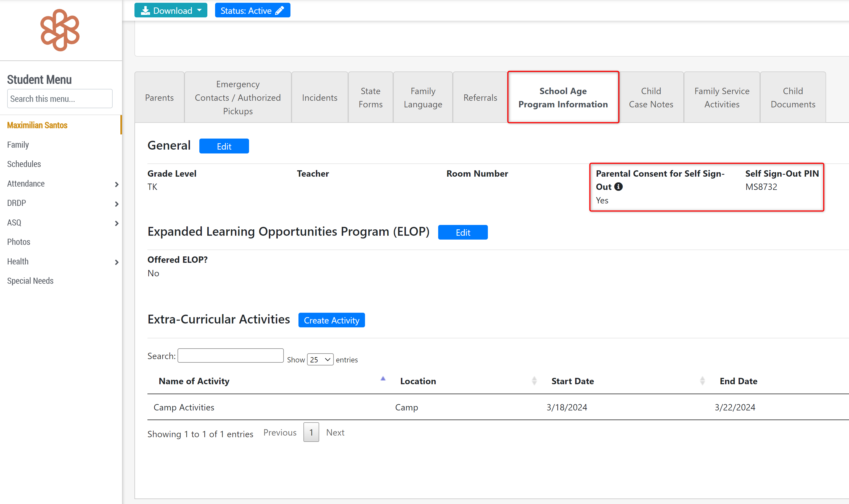Viewport: 849px width, 504px height.
Task: Sort by Name of Activity arrow
Action: click(x=383, y=379)
